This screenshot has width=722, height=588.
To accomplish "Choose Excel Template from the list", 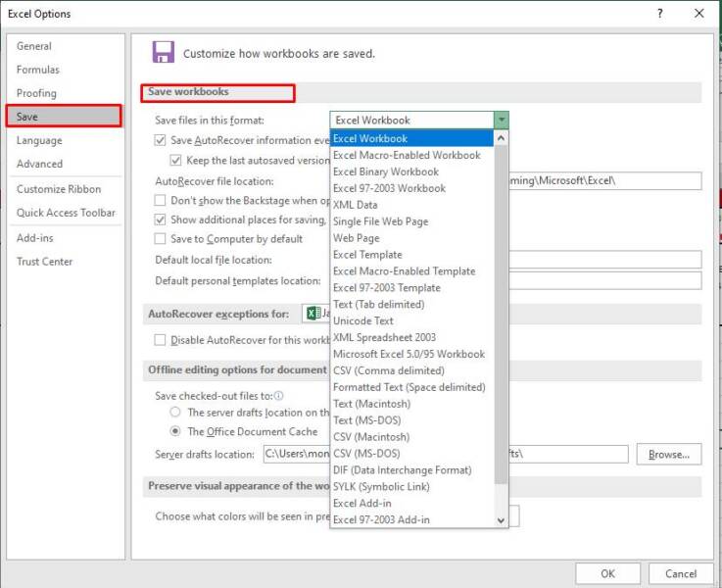I will [412, 255].
